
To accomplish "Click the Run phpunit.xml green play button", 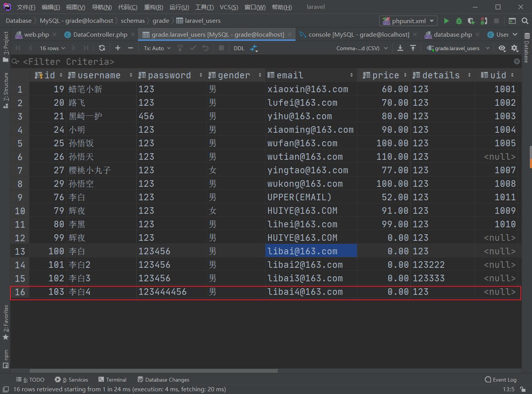I will (x=446, y=21).
